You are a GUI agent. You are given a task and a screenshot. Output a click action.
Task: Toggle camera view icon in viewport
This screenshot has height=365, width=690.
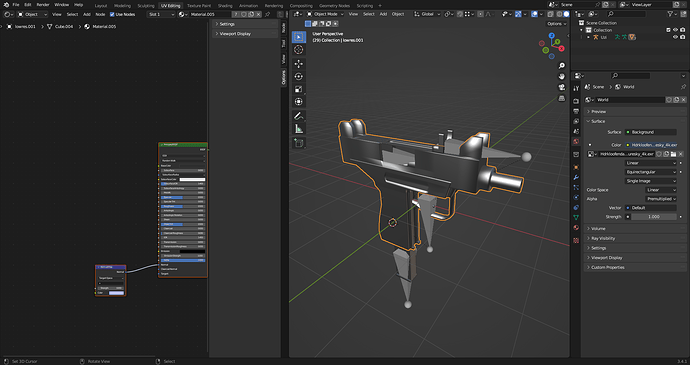point(562,87)
